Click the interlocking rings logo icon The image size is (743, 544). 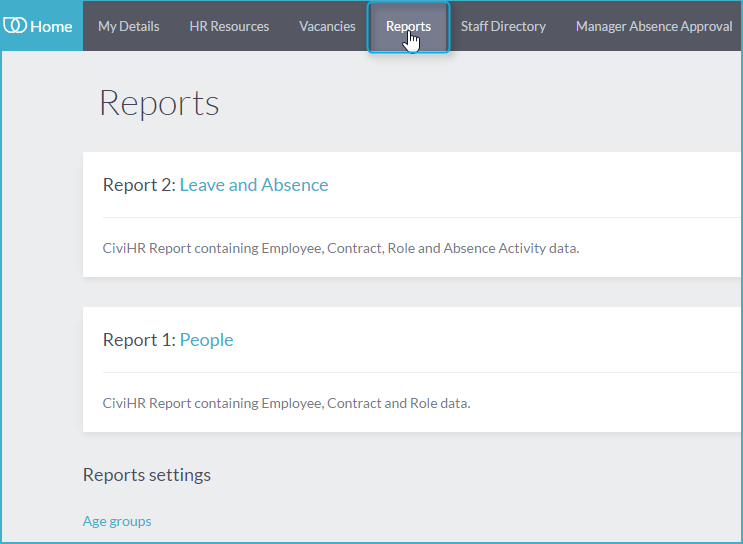(15, 25)
